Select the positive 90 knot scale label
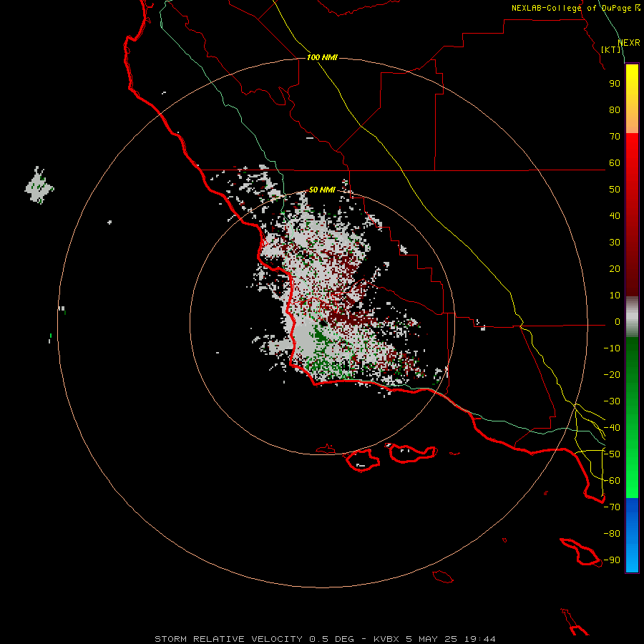644x644 pixels. click(x=615, y=84)
